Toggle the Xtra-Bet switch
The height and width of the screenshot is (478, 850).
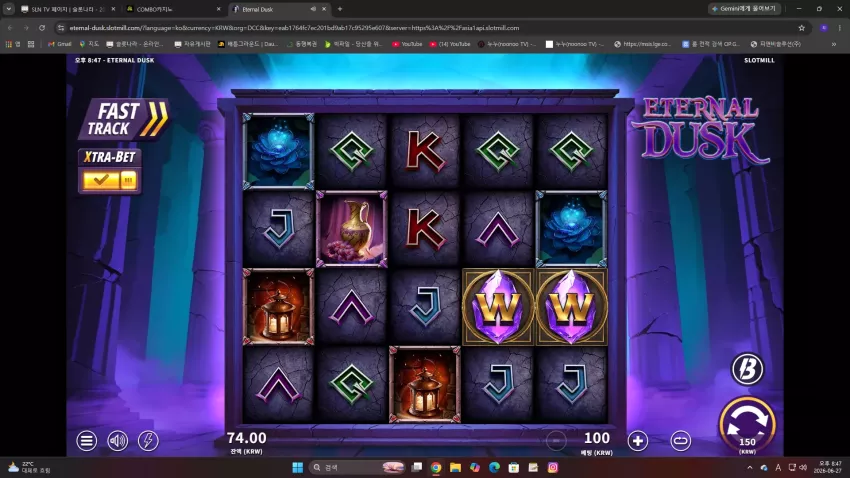(x=110, y=180)
